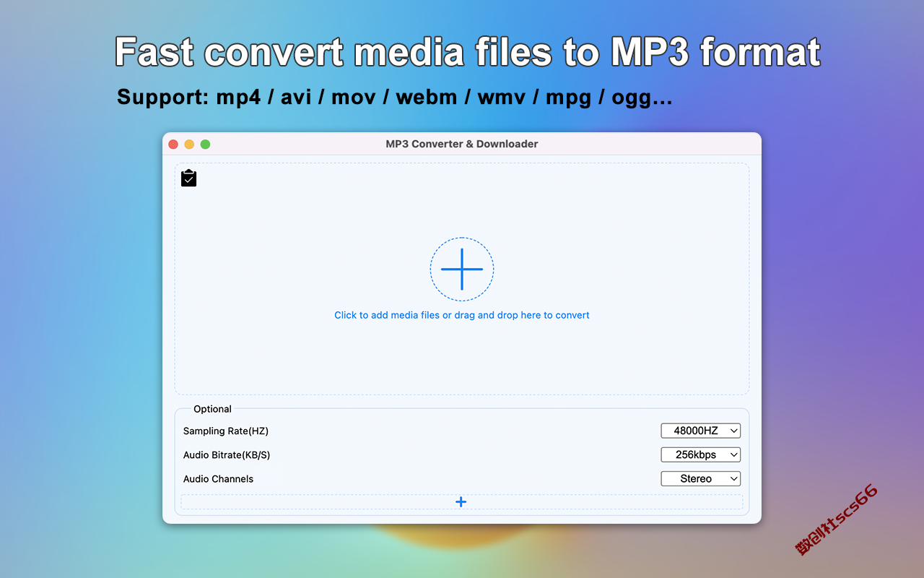This screenshot has width=924, height=578.
Task: Click the Audio Channels label
Action: pos(218,478)
